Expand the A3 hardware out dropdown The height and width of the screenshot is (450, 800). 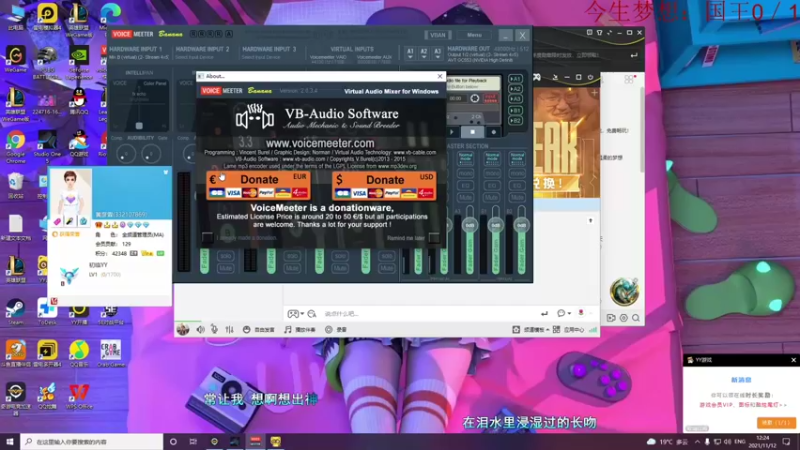[x=437, y=54]
